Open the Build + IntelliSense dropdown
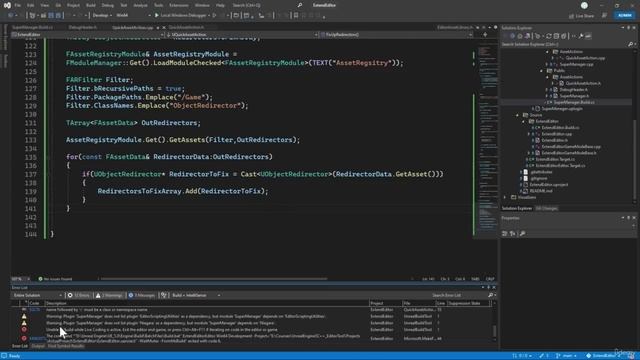The width and height of the screenshot is (640, 360). pos(196,295)
